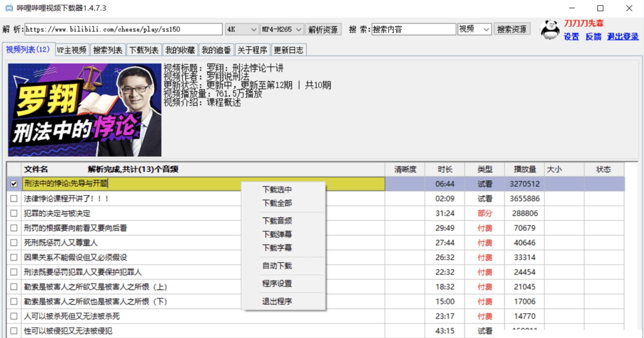Click the duration cell 43:15
The height and width of the screenshot is (338, 644).
coord(445,331)
